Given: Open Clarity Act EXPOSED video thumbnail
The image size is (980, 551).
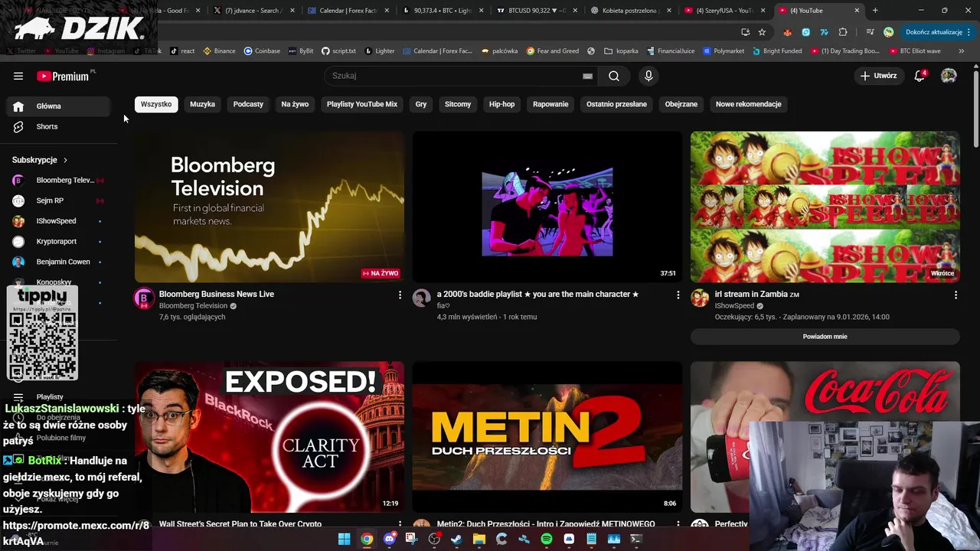Looking at the screenshot, I should [x=269, y=437].
